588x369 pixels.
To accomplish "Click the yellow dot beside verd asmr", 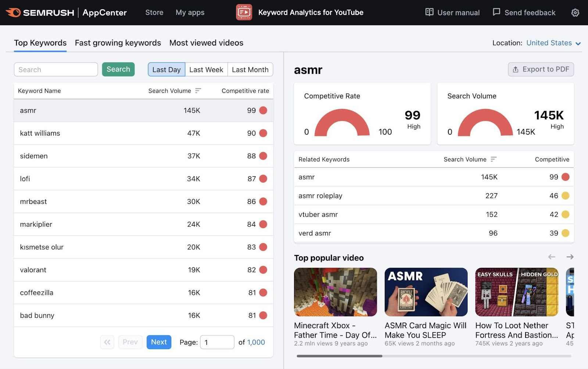I will click(x=566, y=233).
